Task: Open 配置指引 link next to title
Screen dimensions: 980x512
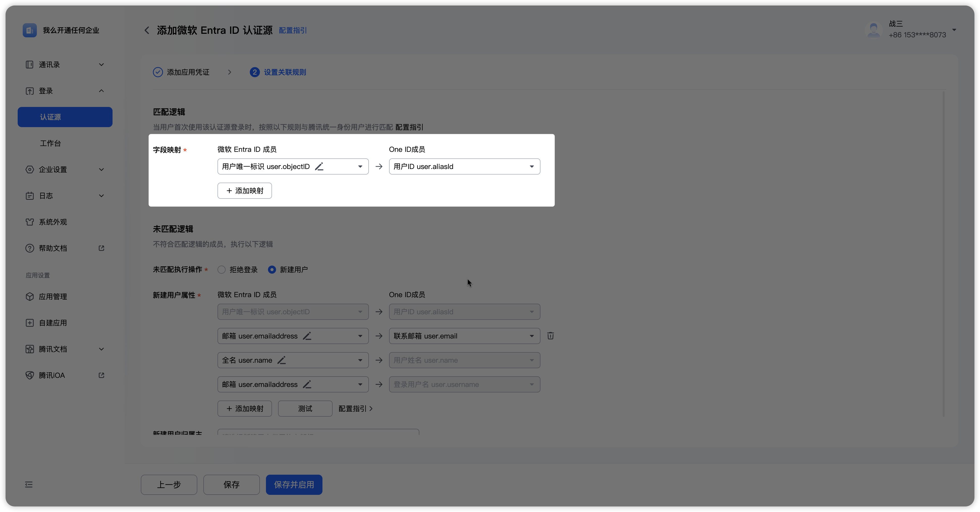Action: tap(292, 31)
